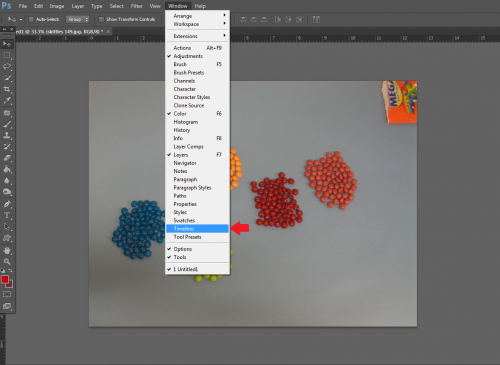Image resolution: width=500 pixels, height=365 pixels.
Task: Open Move tool preset picker arrow
Action: [x=21, y=19]
